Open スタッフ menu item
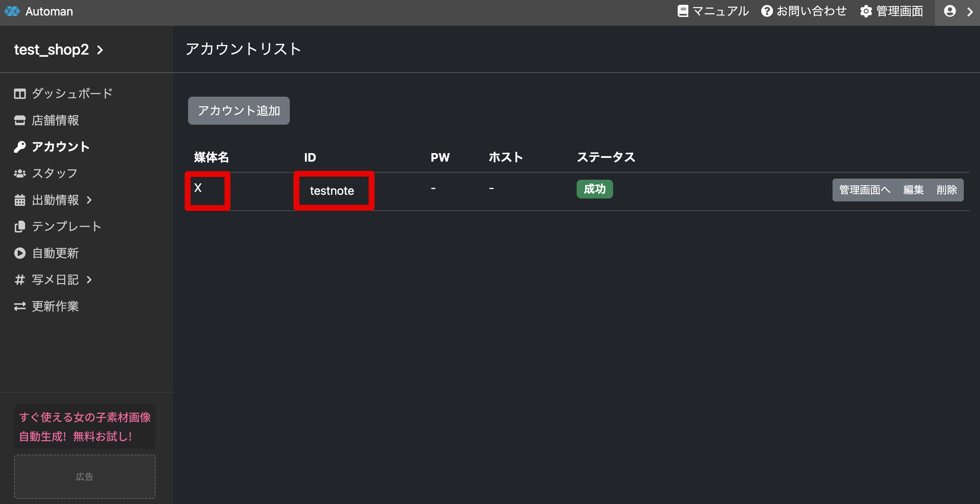The image size is (980, 504). pos(55,173)
